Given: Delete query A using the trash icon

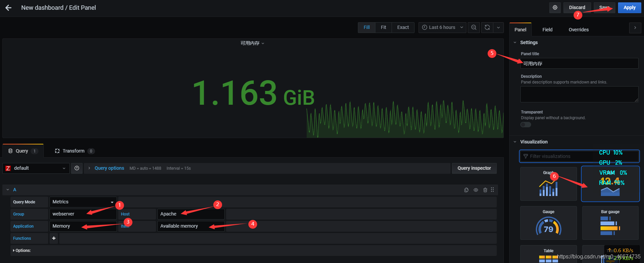Looking at the screenshot, I should click(x=485, y=190).
